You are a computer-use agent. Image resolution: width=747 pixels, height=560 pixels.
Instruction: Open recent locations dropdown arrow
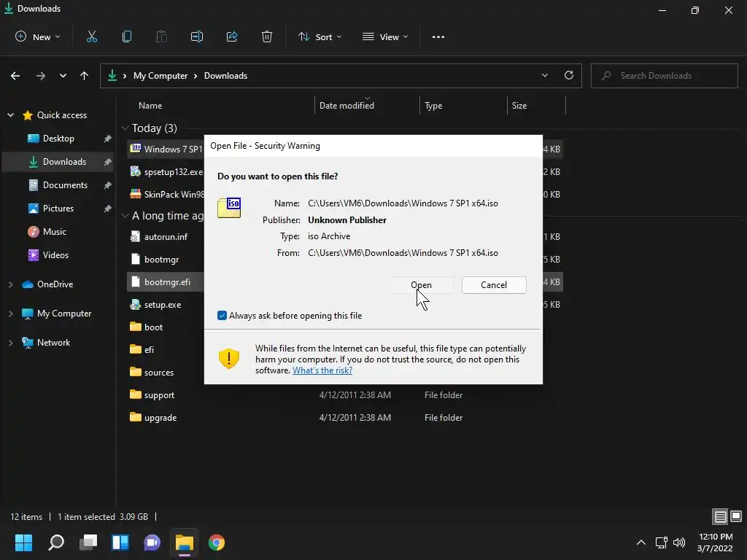[63, 76]
